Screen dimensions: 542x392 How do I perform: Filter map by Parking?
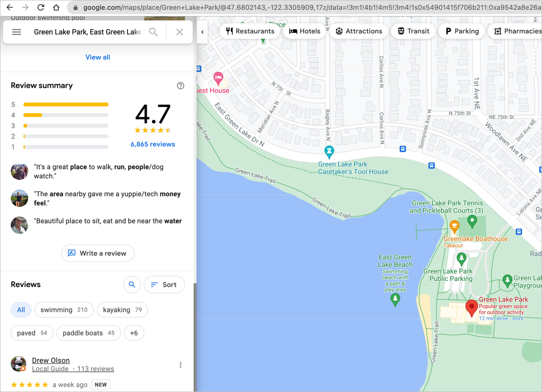[462, 31]
